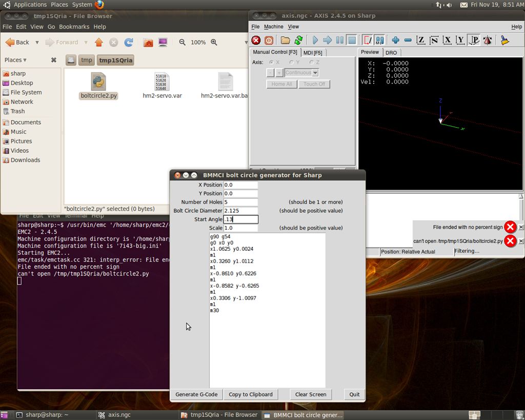
Task: Go back in File Browser
Action: pyautogui.click(x=17, y=42)
